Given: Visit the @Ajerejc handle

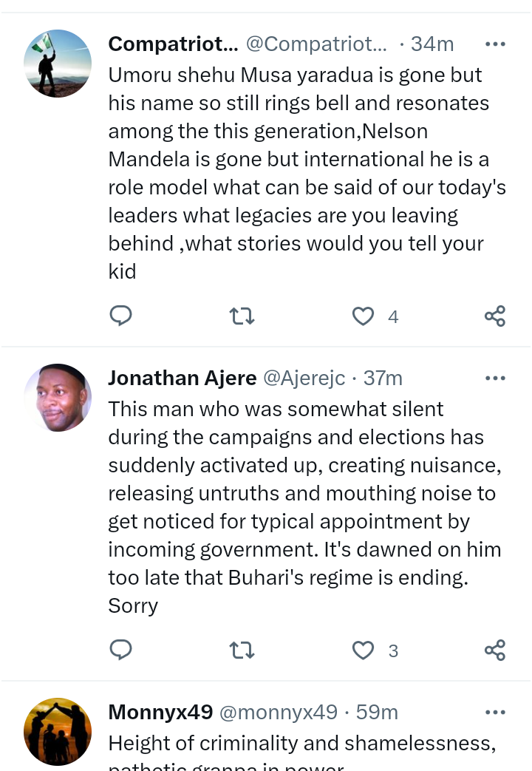Looking at the screenshot, I should tap(304, 378).
